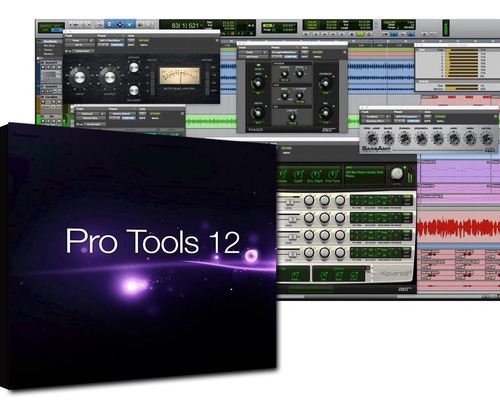Click the Xpand master Level knob
This screenshot has width=500, height=416.
(x=397, y=173)
